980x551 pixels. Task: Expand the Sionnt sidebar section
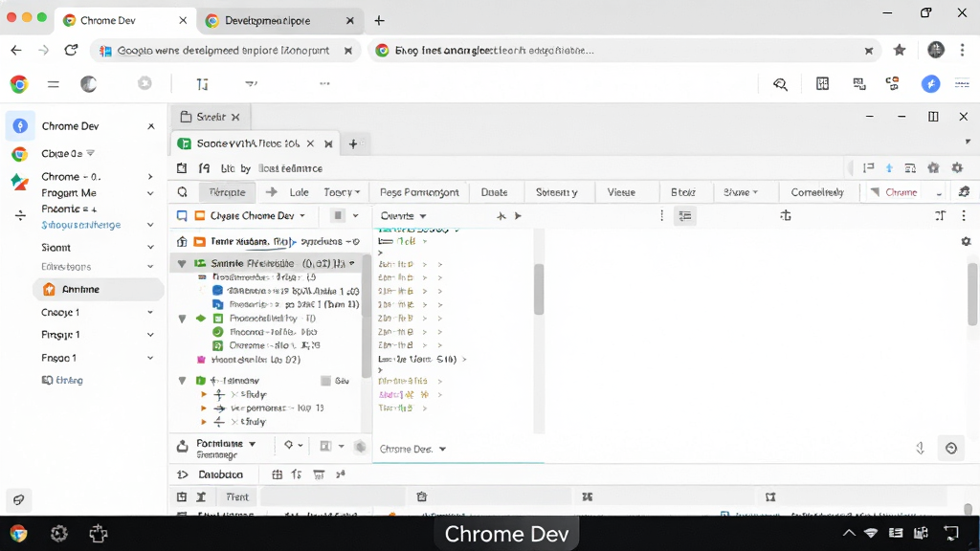point(150,248)
